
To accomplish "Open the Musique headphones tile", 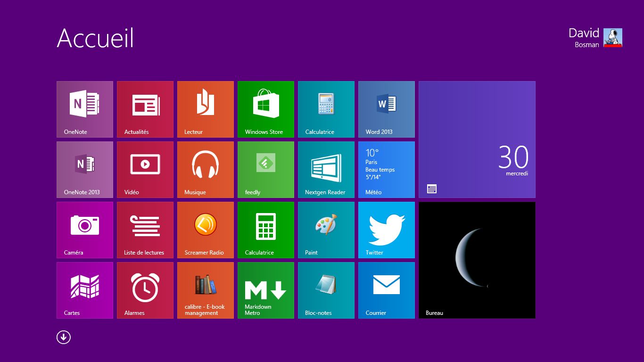I will 205,170.
